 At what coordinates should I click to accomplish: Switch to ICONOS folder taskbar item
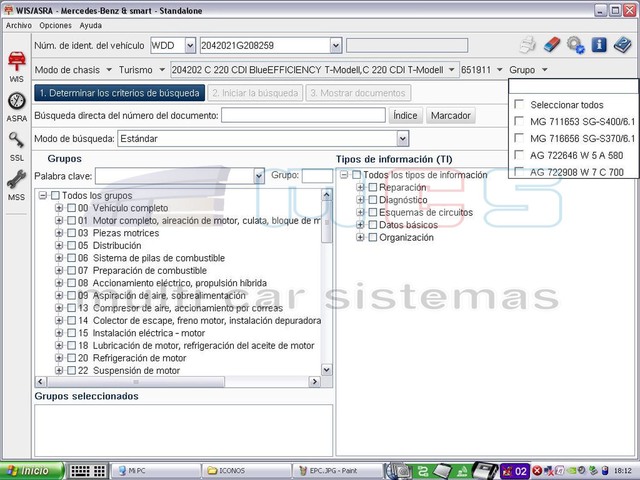point(247,471)
